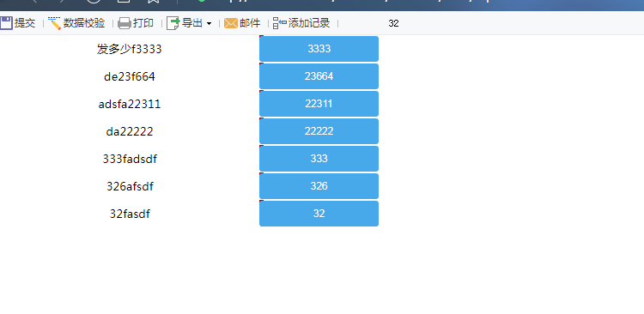Click the 添加记录 add-record icon

pos(280,23)
